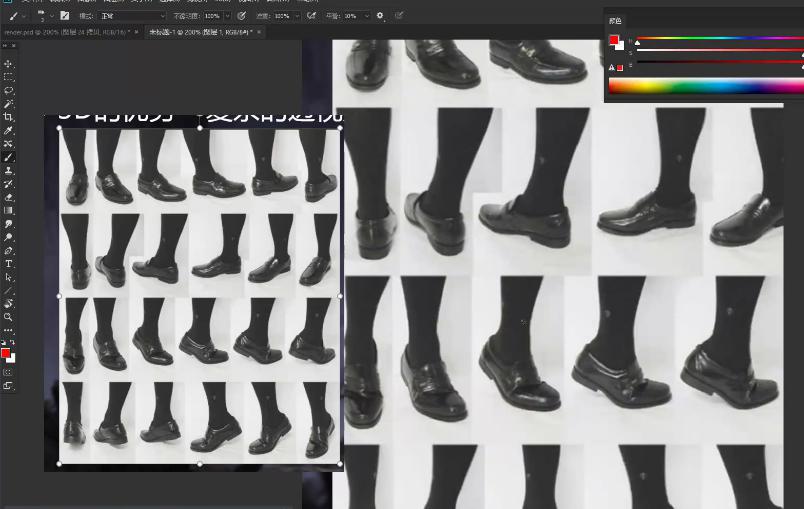This screenshot has height=509, width=804.
Task: Open the 颜色 panel tab
Action: tap(615, 21)
